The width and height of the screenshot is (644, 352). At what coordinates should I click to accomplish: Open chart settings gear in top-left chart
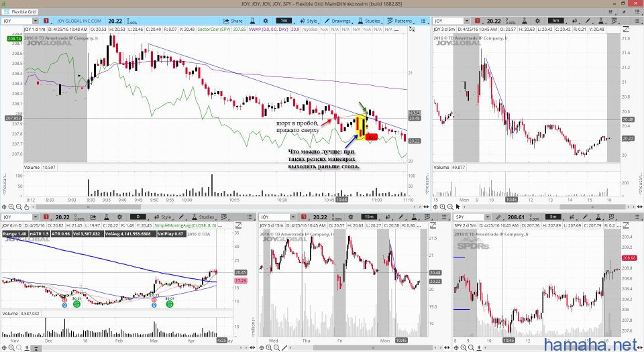coord(266,21)
